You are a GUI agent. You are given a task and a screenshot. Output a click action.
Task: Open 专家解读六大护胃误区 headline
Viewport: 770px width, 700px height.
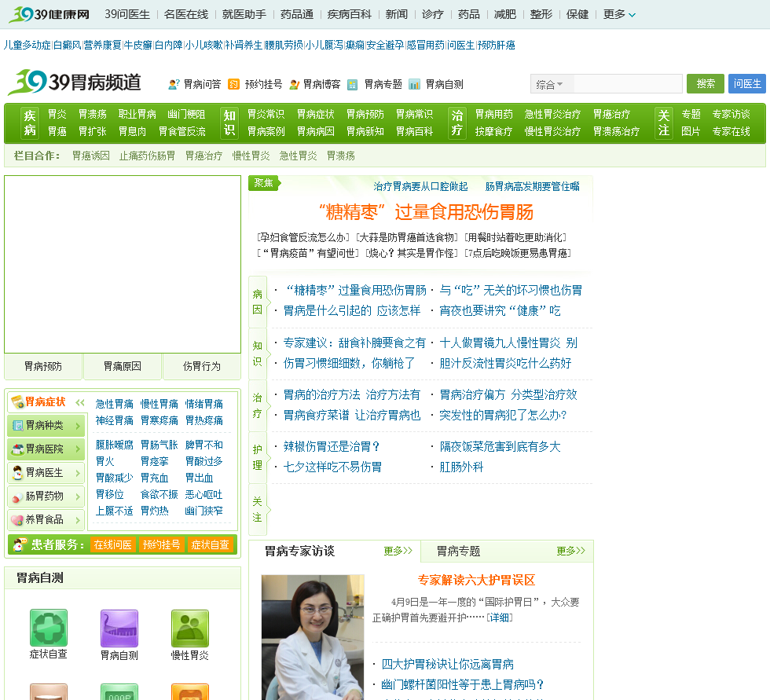[x=476, y=581]
